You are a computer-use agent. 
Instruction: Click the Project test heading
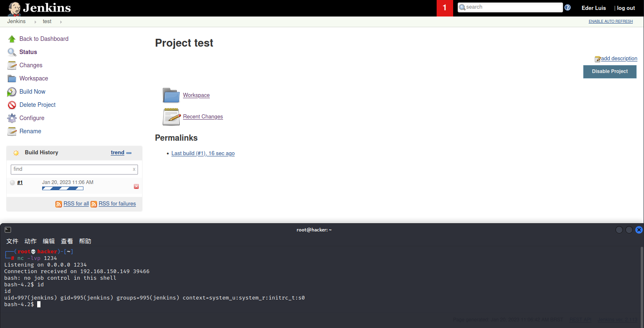[184, 43]
